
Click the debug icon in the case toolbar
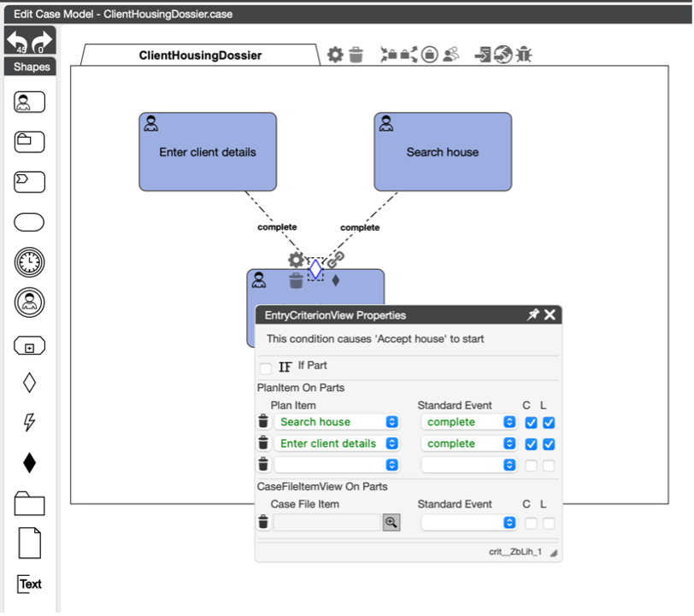tap(523, 54)
